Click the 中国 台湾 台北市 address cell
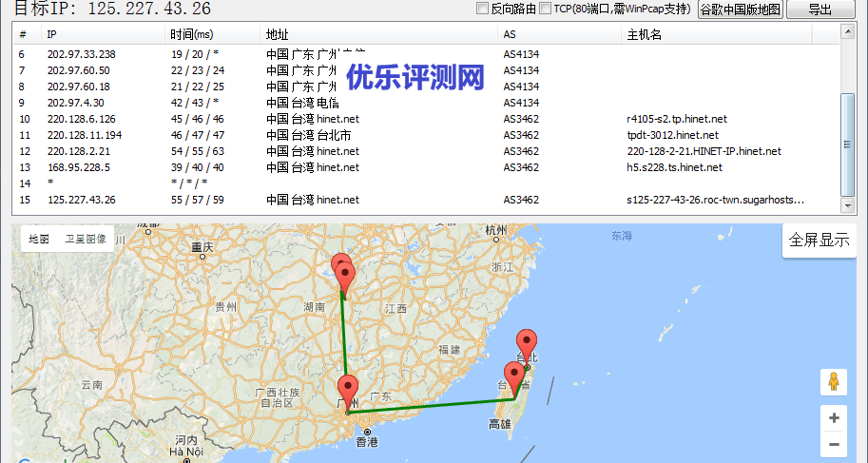Image resolution: width=868 pixels, height=463 pixels. 308,135
